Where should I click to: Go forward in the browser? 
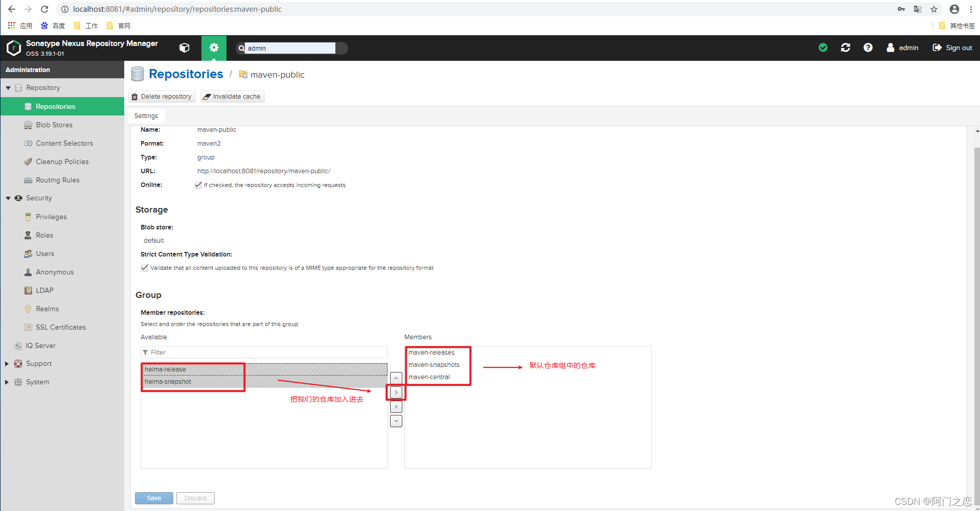click(x=28, y=9)
